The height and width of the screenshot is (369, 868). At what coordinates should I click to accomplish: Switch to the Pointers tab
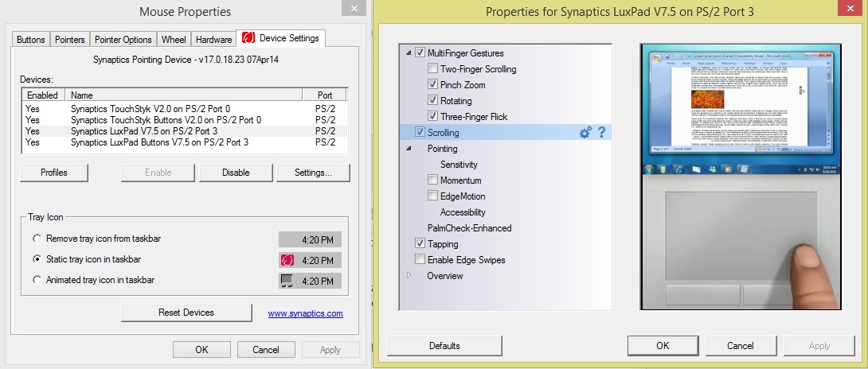click(x=70, y=39)
